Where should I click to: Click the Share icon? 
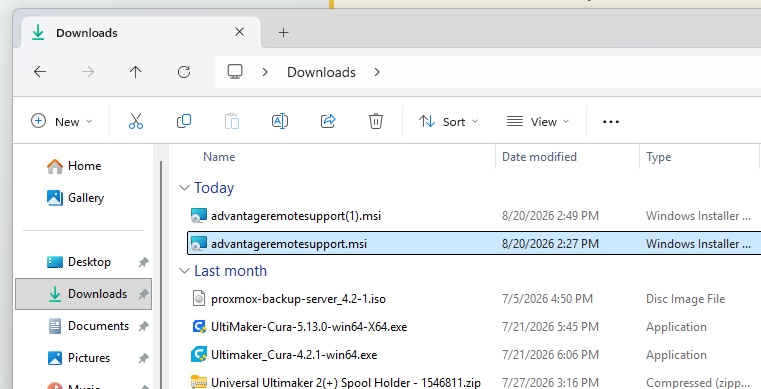pos(328,121)
